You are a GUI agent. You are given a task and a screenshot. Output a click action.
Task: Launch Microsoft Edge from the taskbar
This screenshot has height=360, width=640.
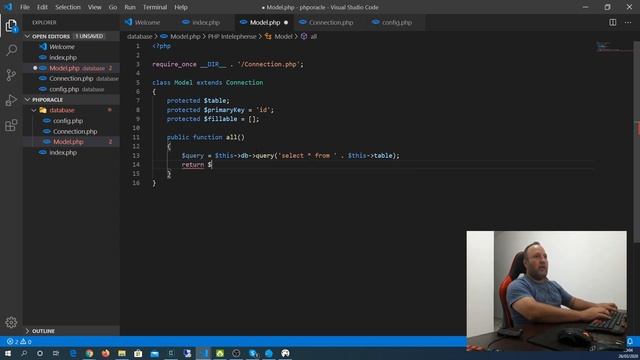point(73,353)
